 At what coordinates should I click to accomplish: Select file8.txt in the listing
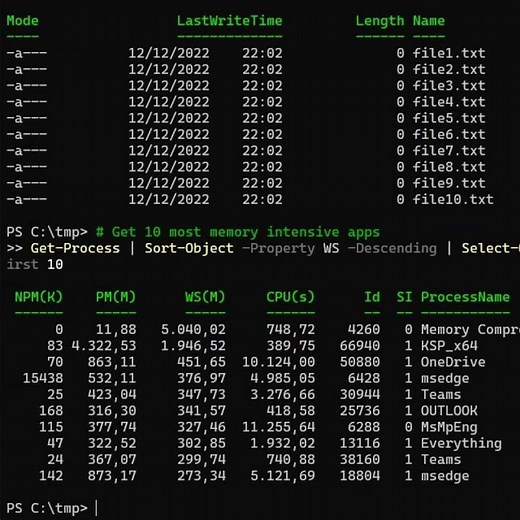tap(449, 167)
